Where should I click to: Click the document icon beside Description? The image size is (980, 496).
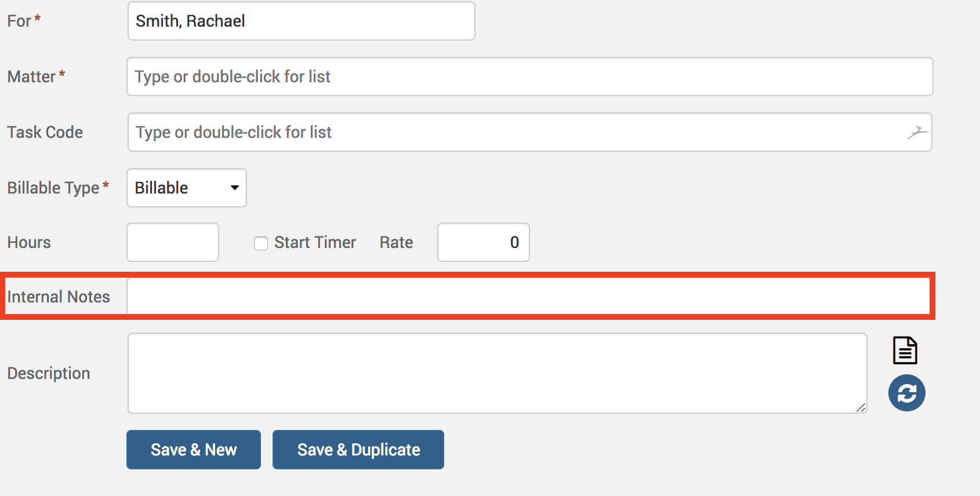coord(905,351)
